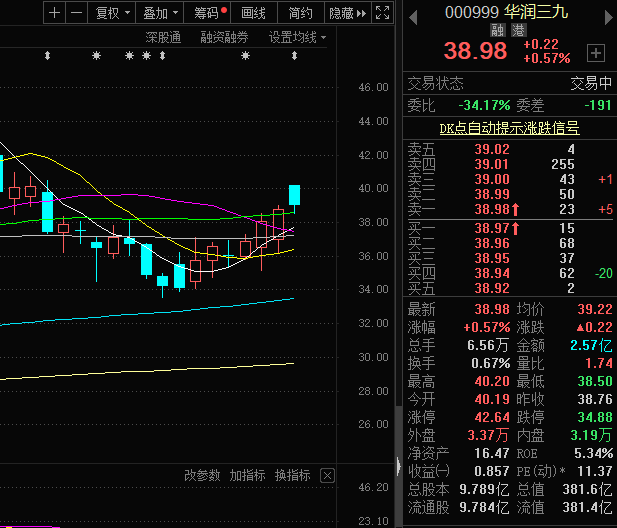Click the 买一 price 38.97

492,228
